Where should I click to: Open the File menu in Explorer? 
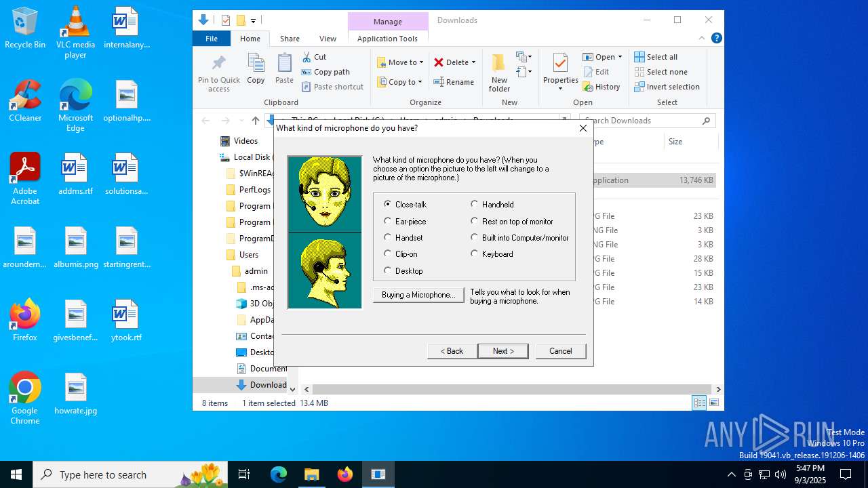tap(212, 39)
